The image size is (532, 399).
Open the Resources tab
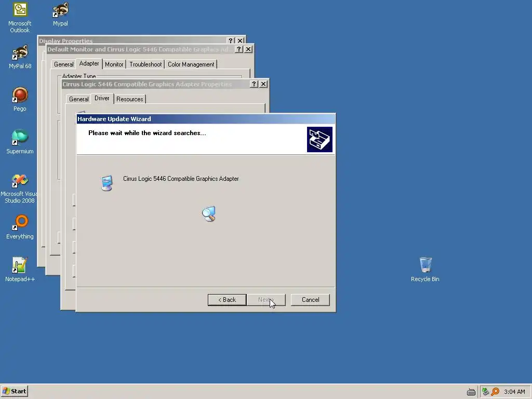coord(129,99)
